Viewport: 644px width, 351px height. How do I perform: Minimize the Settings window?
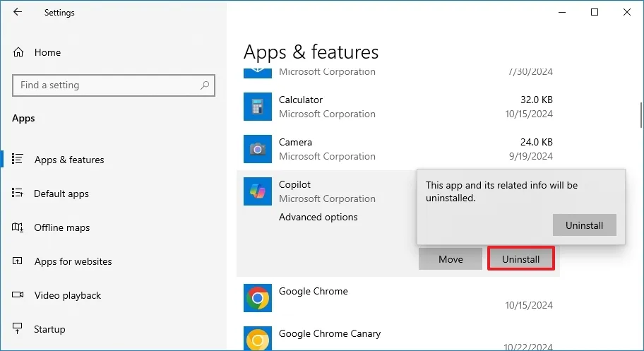562,12
